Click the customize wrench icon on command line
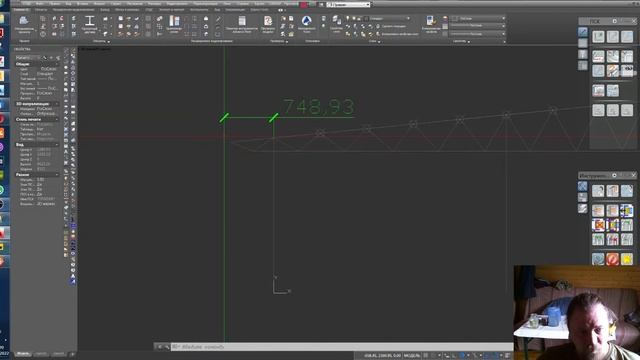Image resolution: width=640 pixels, height=360 pixels. coord(167,347)
